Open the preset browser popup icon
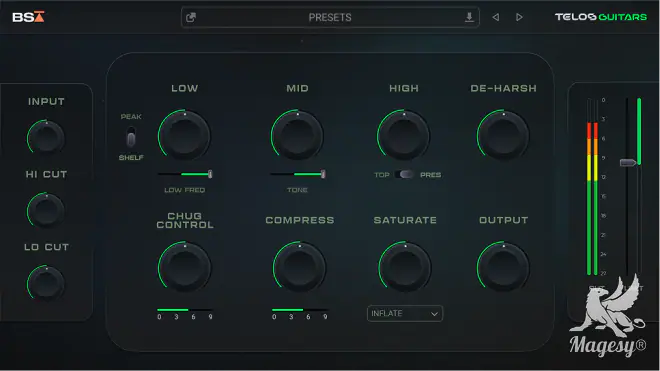The height and width of the screenshot is (371, 660). [x=191, y=17]
